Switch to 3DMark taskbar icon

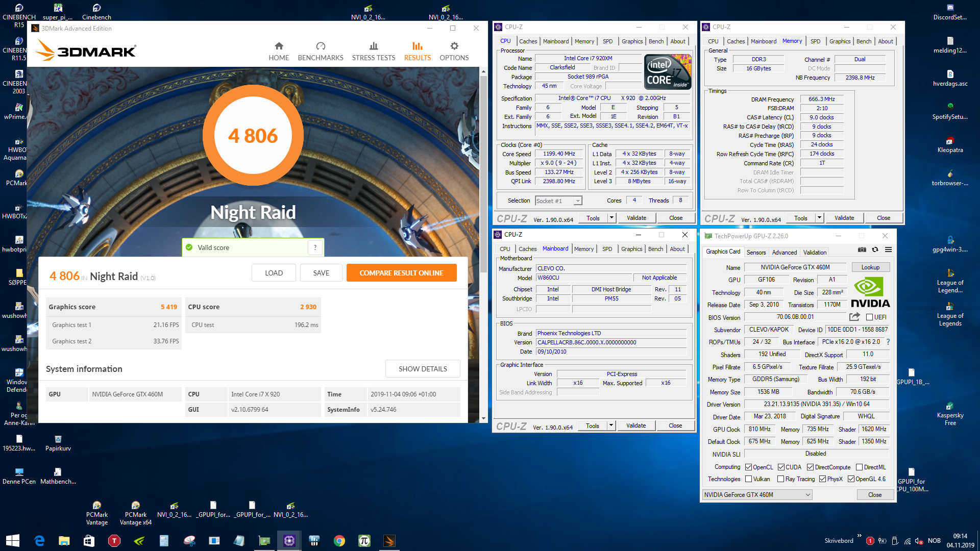(x=389, y=541)
